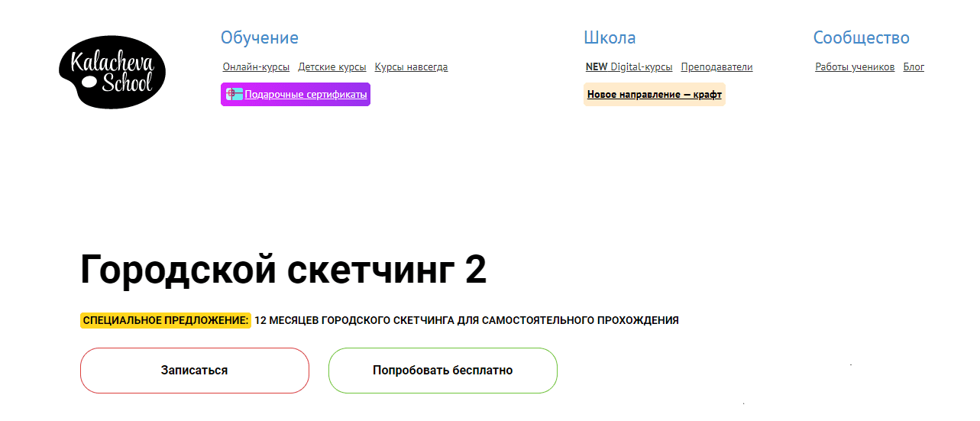The height and width of the screenshot is (421, 980).
Task: Open the Детские курсы link
Action: click(332, 67)
